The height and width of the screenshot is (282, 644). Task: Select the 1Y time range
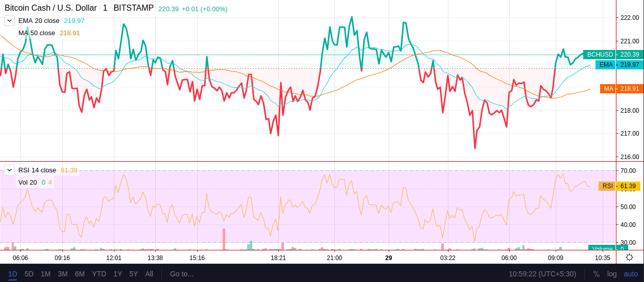pos(118,274)
